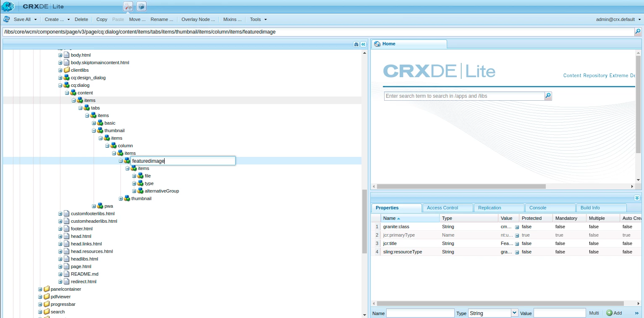Click the Home tab house icon
The image size is (644, 318).
377,44
